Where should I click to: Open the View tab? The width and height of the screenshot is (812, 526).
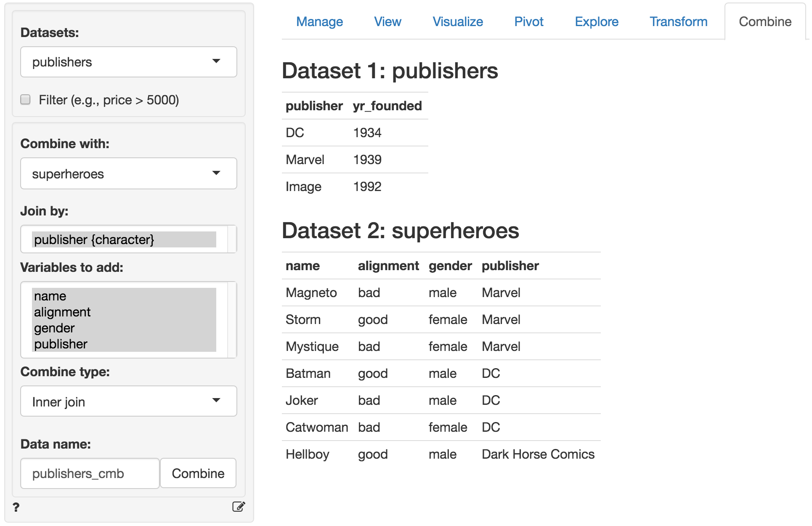coord(387,21)
